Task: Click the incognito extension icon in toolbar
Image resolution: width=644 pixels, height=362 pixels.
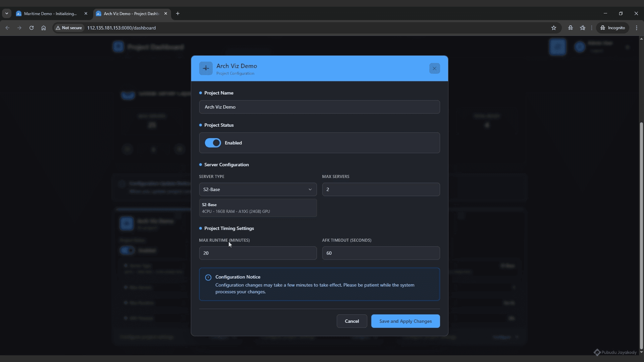Action: [570, 28]
